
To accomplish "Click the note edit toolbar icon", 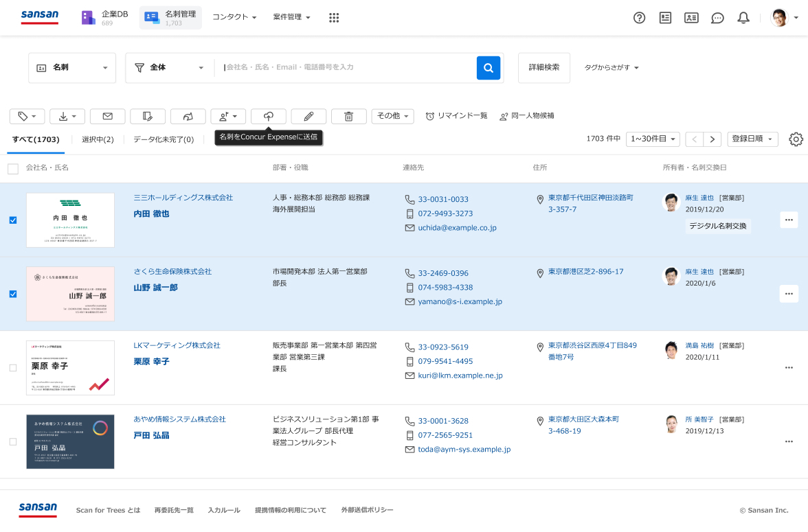I will click(x=148, y=117).
